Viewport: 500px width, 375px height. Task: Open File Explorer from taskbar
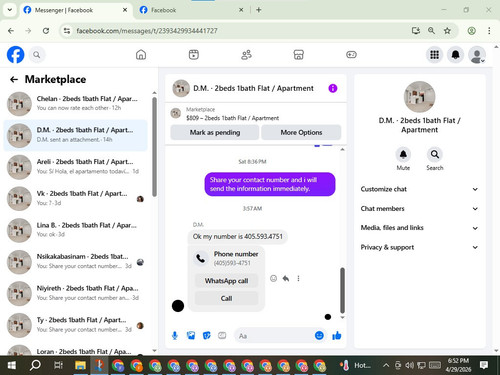[x=80, y=365]
